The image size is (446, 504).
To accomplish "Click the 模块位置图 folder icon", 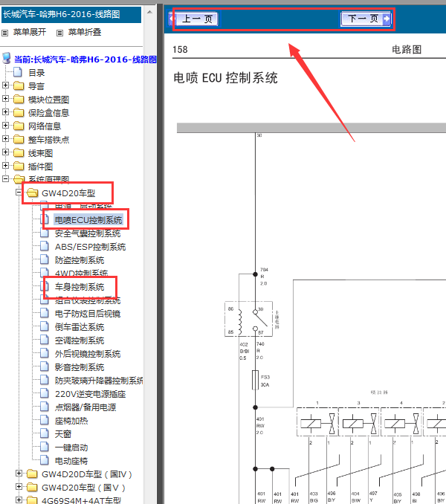I will coord(19,100).
